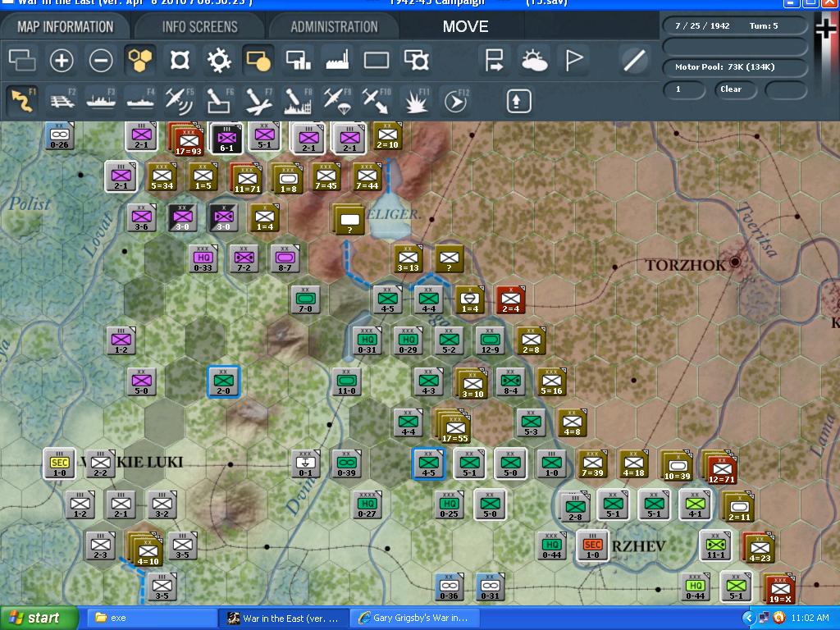
Task: Switch to War in the East taskbar item
Action: click(x=284, y=619)
